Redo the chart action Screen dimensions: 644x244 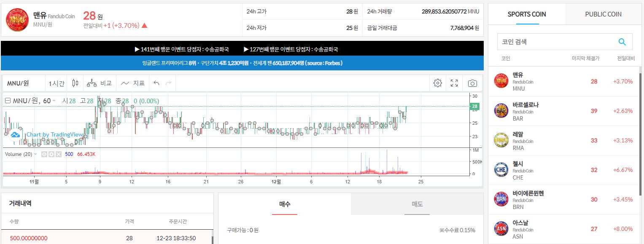[x=168, y=83]
